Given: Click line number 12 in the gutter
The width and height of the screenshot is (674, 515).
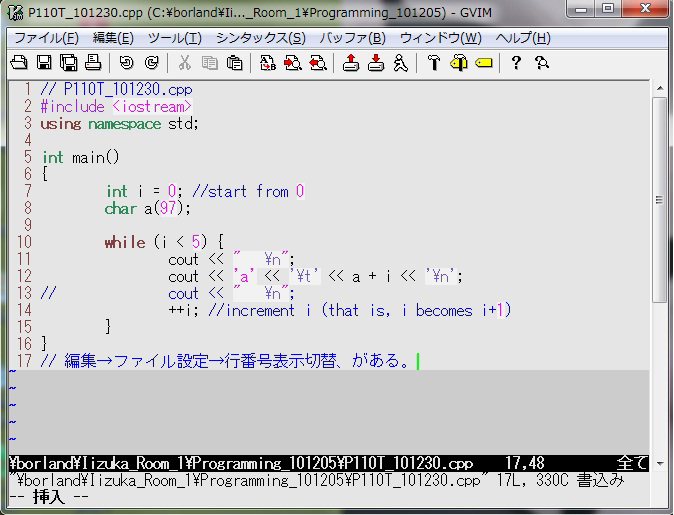Looking at the screenshot, I should tap(24, 276).
